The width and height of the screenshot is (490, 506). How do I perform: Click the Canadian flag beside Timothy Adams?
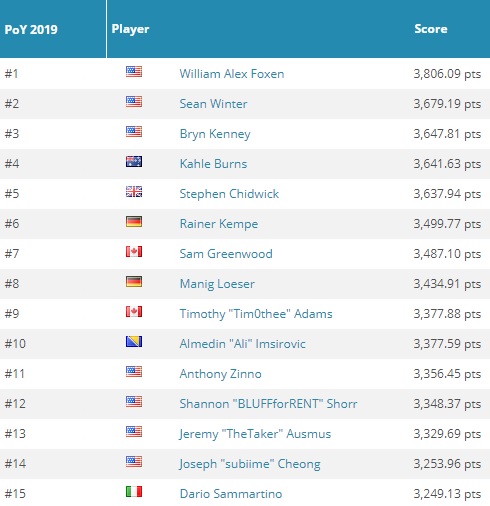(134, 311)
